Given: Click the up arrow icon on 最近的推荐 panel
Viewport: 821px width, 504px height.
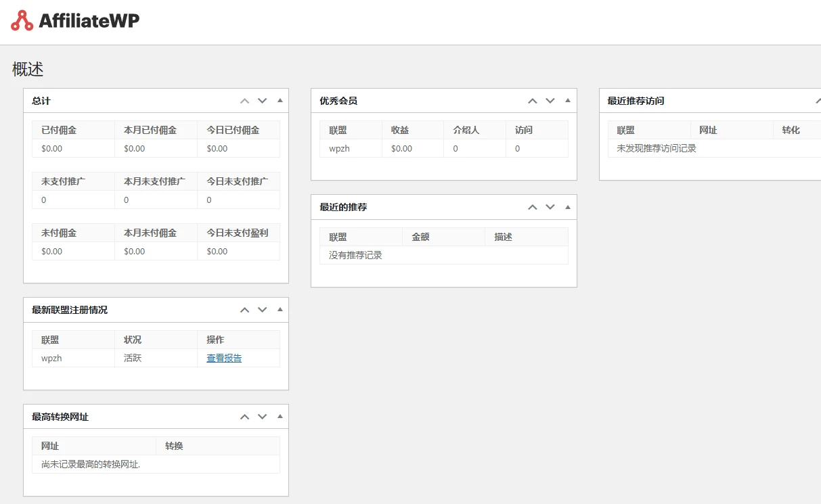Looking at the screenshot, I should [532, 207].
